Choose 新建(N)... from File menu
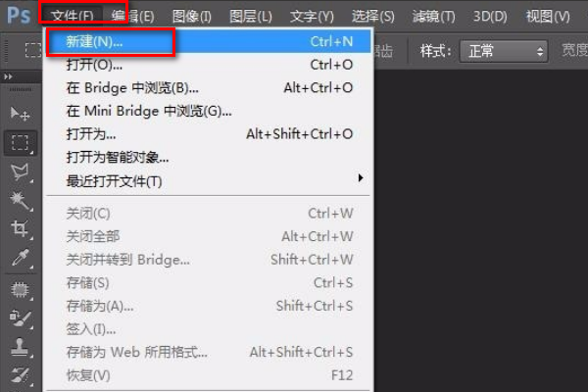Image resolution: width=588 pixels, height=392 pixels. (209, 41)
